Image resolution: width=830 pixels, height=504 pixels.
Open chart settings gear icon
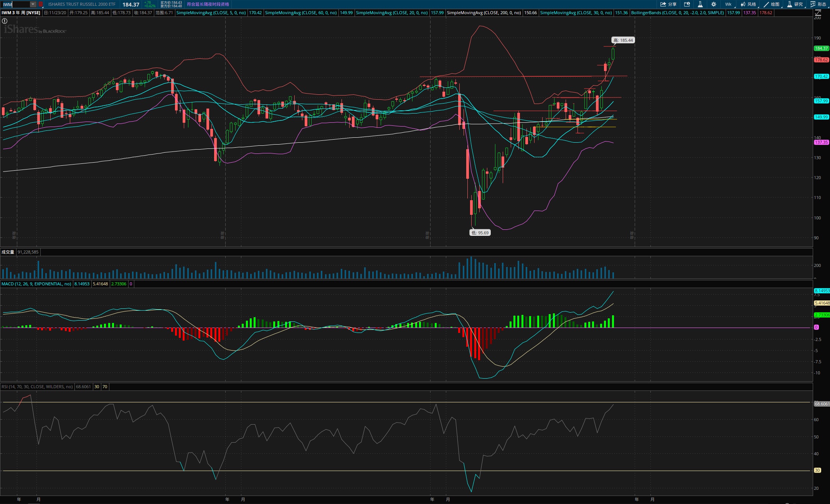coord(713,4)
